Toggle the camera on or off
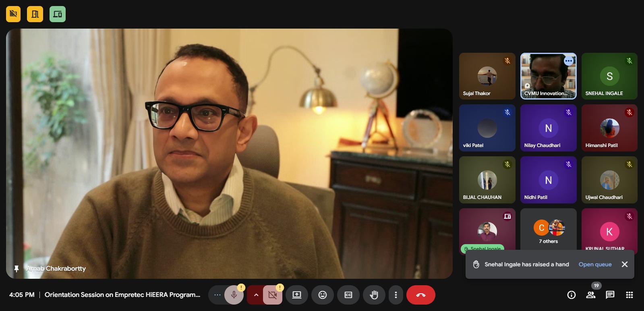 pos(273,295)
